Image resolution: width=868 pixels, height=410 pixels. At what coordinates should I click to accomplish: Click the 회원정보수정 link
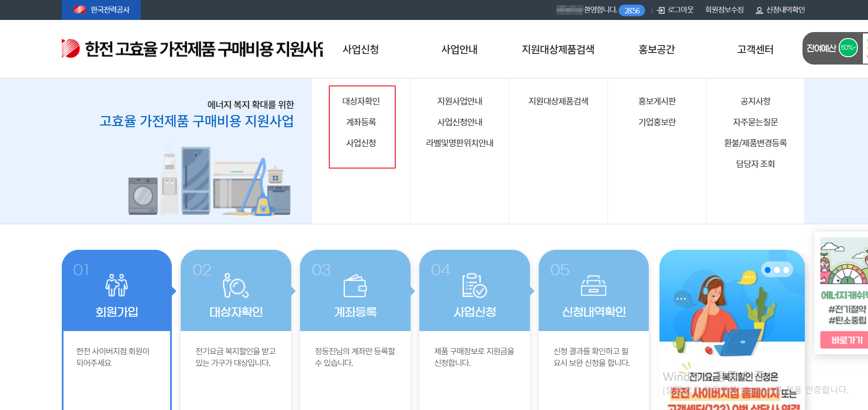click(x=724, y=10)
